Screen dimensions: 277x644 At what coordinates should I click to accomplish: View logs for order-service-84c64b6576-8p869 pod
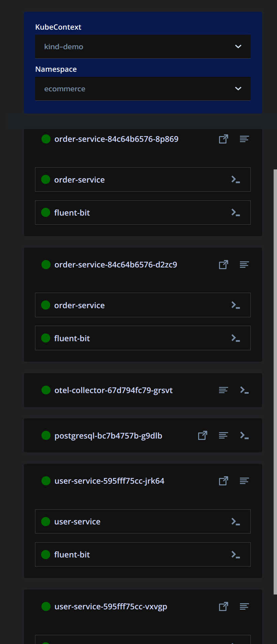point(244,139)
